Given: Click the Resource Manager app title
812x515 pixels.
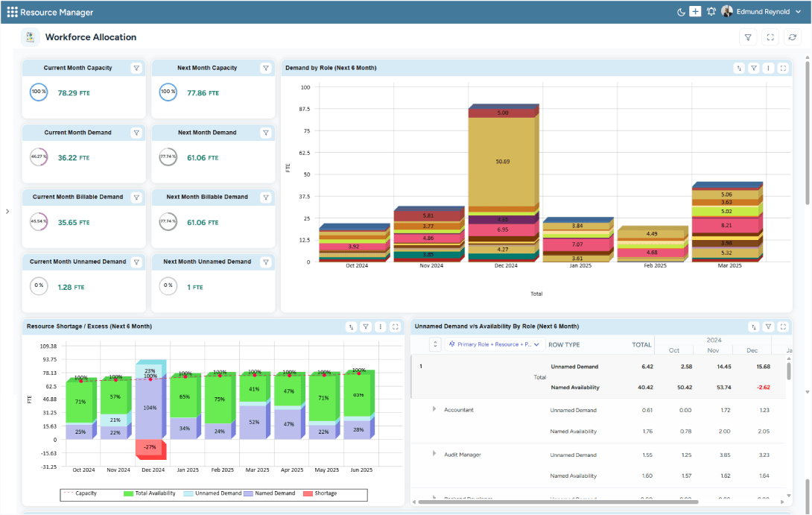Looking at the screenshot, I should 57,12.
